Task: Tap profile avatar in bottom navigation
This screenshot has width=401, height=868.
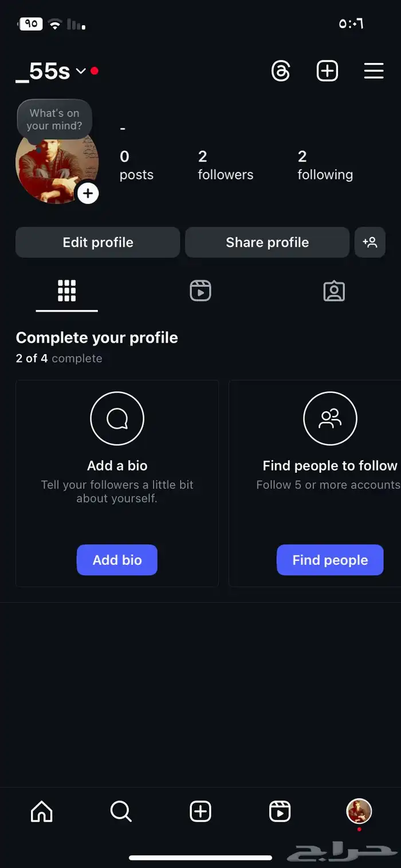Action: tap(359, 811)
